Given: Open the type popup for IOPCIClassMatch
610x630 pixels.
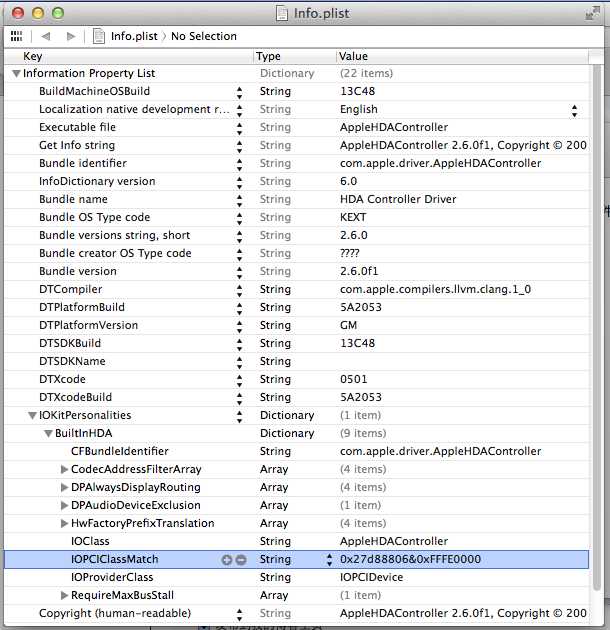Looking at the screenshot, I should (329, 560).
